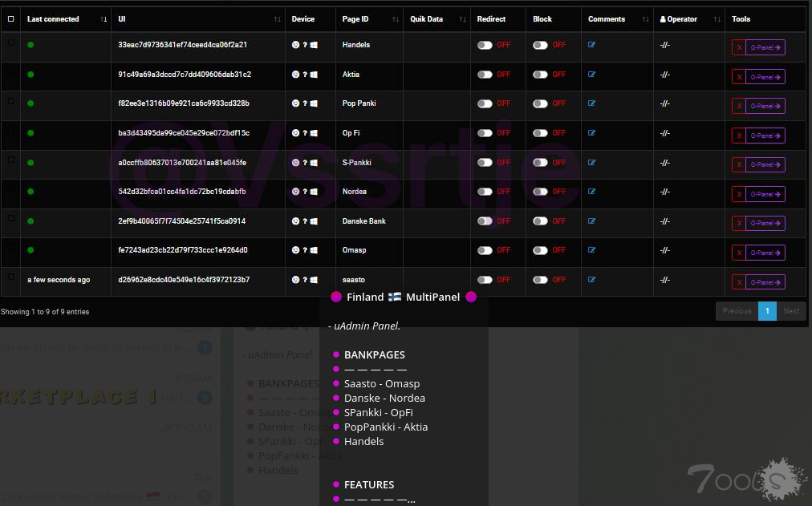This screenshot has width=812, height=506.
Task: Open O-Panel for Aktia row
Action: 765,77
